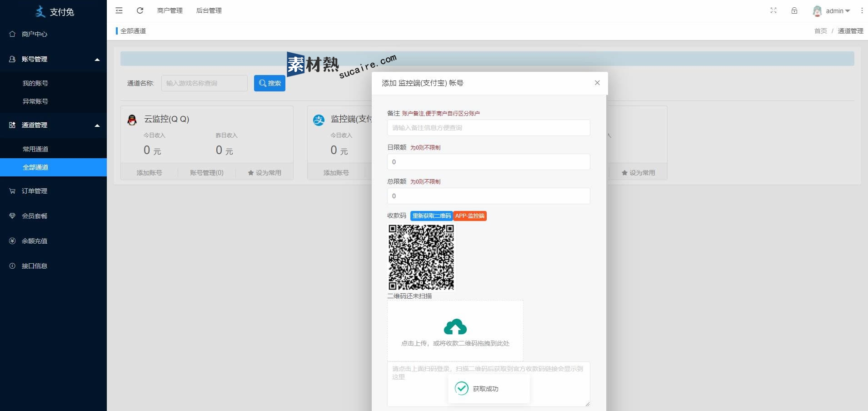Click the blue 搜索 button
868x411 pixels.
tap(269, 83)
